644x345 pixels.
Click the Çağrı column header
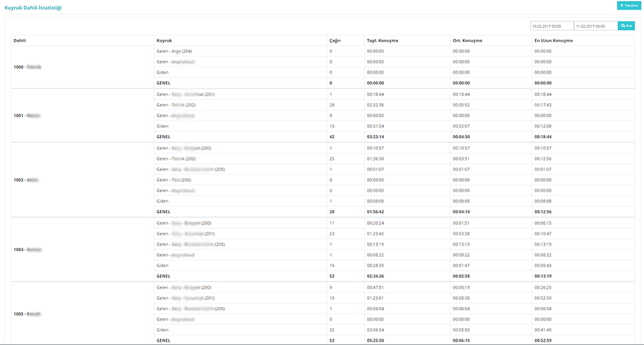coord(335,41)
